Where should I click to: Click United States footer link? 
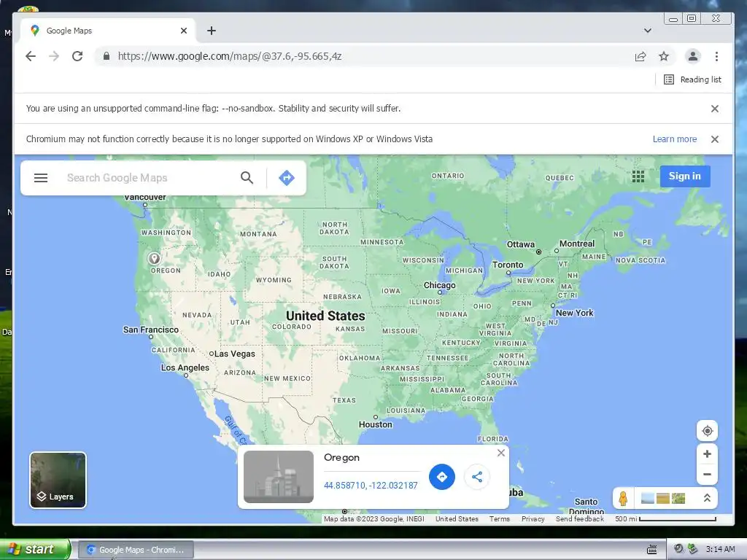point(457,519)
